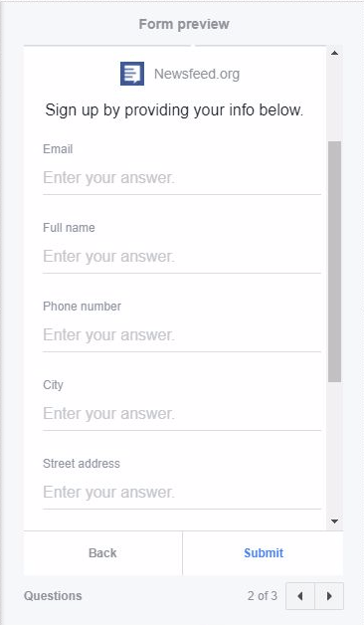This screenshot has height=625, width=364.
Task: Click the sign up headline text
Action: point(174,110)
